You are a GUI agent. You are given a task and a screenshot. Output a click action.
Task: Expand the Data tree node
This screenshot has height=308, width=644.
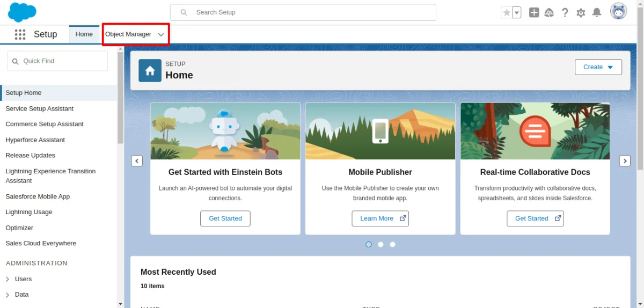pyautogui.click(x=8, y=295)
